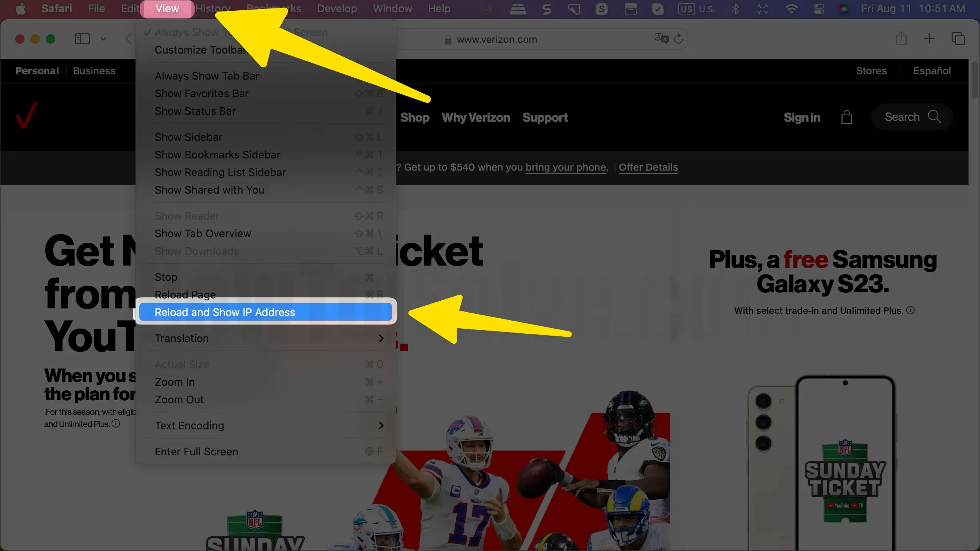The height and width of the screenshot is (551, 980).
Task: Open the Offer Details link
Action: tap(648, 167)
